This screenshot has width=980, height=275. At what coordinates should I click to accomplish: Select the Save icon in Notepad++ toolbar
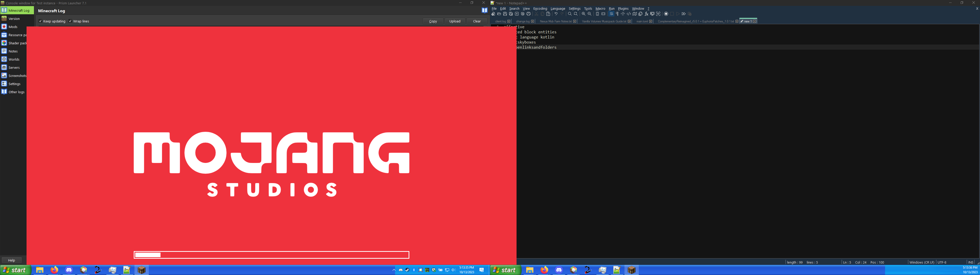(x=505, y=14)
